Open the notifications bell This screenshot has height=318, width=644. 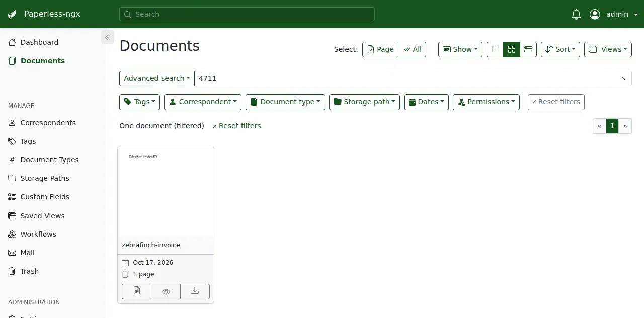tap(577, 14)
